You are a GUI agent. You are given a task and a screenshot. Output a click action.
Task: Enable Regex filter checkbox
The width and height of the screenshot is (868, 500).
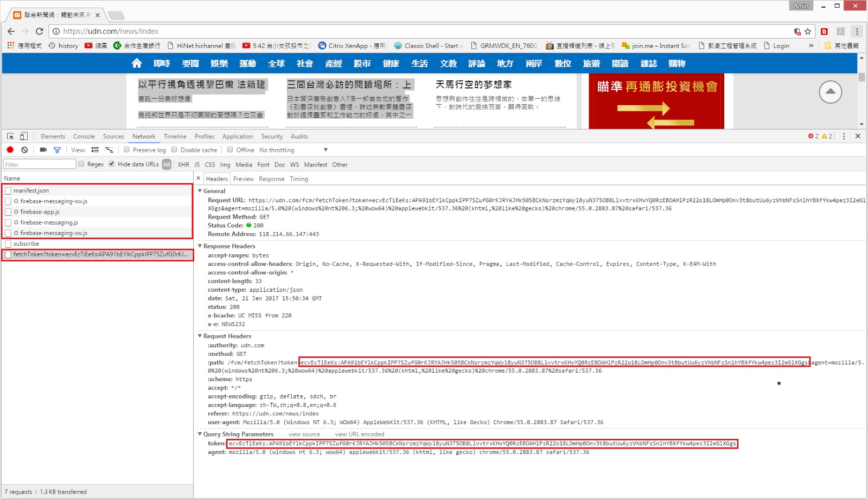(81, 164)
